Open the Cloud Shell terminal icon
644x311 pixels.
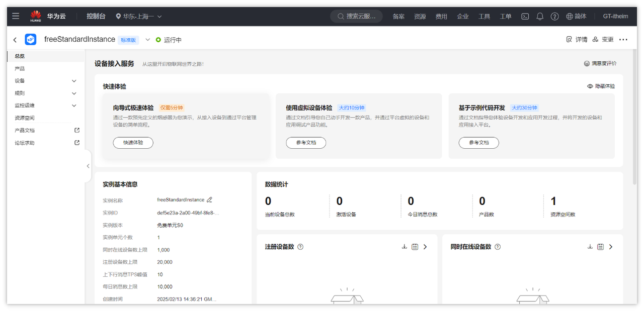[x=525, y=16]
